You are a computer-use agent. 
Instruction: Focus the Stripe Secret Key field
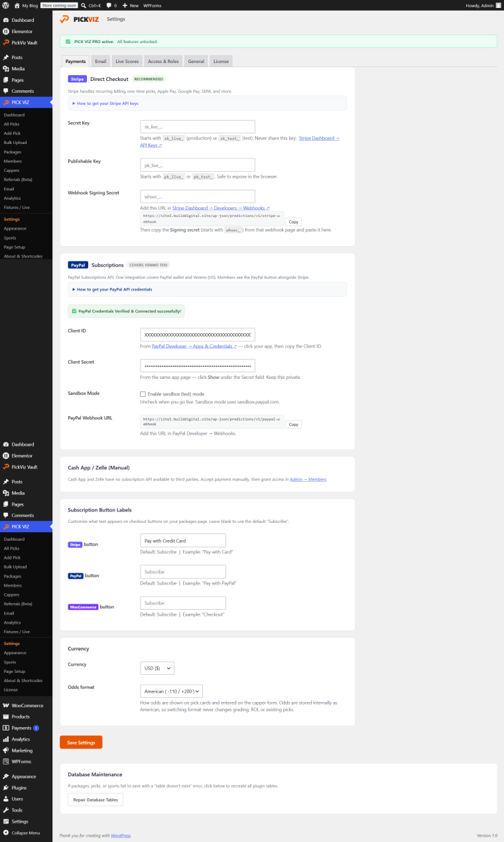[198, 127]
